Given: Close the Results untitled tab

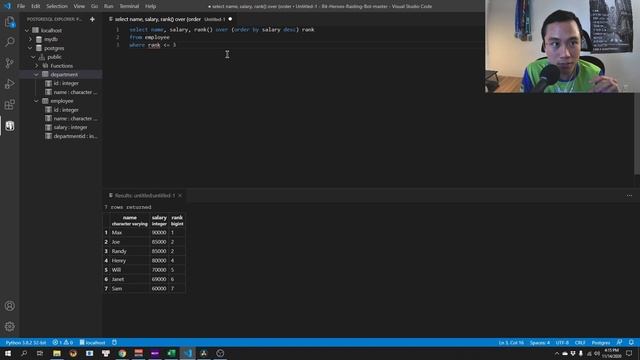Looking at the screenshot, I should coord(180,196).
